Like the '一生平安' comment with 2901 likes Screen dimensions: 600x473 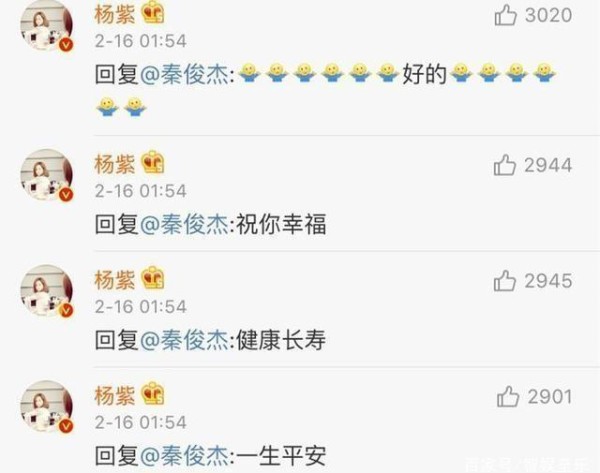coord(508,396)
